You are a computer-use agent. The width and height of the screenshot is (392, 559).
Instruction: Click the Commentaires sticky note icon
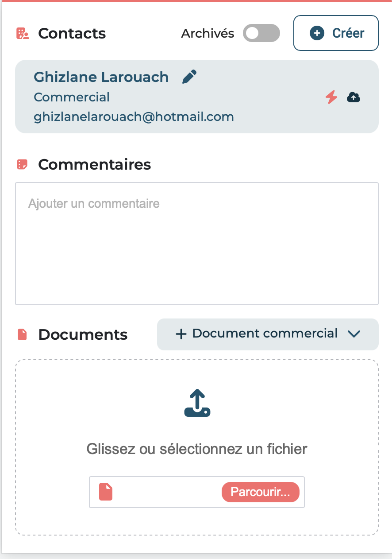pyautogui.click(x=22, y=165)
